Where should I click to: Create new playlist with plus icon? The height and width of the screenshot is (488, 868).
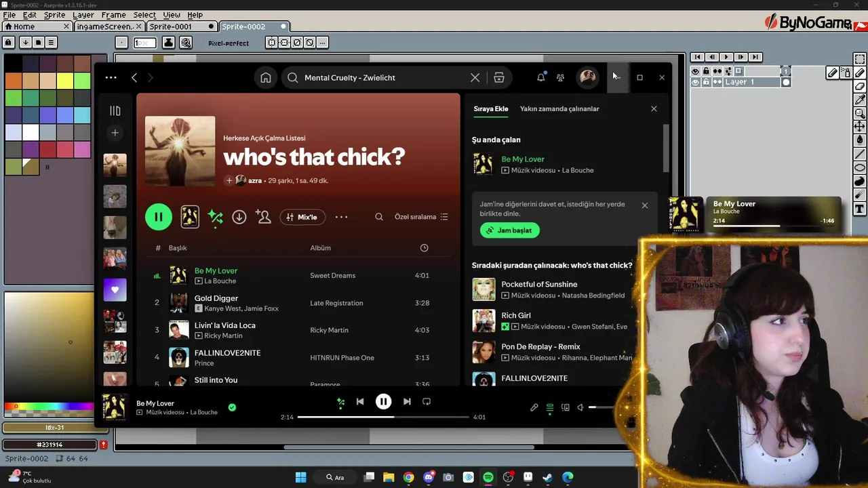click(115, 133)
